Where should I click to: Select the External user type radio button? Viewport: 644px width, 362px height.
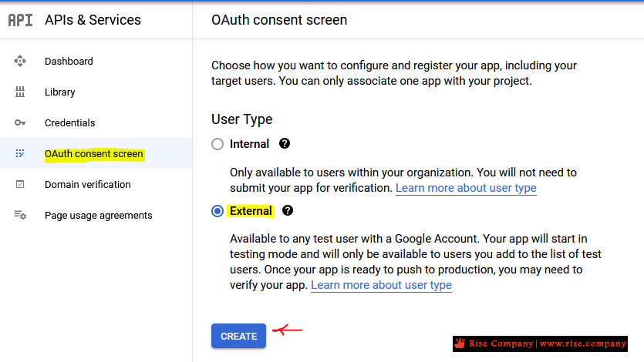coord(217,211)
